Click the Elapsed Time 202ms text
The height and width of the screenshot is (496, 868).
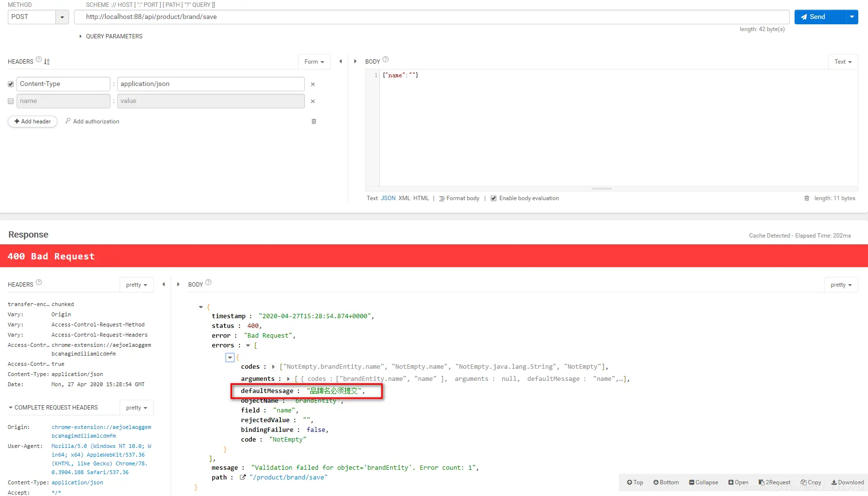click(x=823, y=236)
